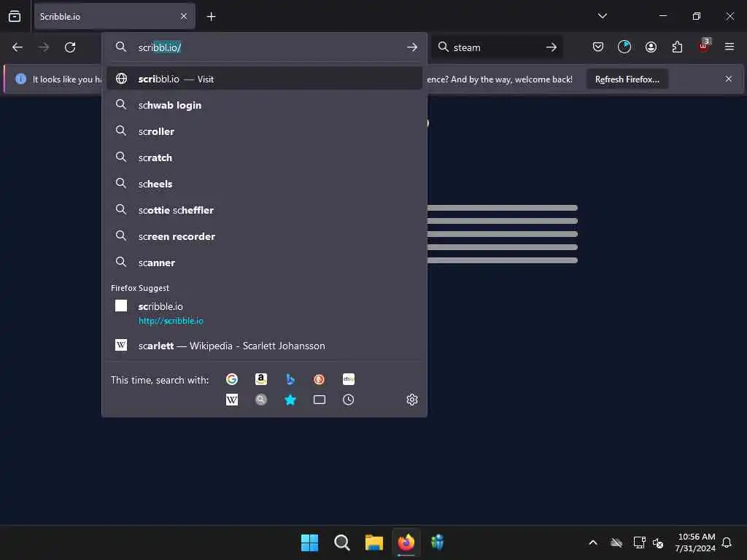
Task: Open search settings gear in dropdown
Action: (x=412, y=400)
